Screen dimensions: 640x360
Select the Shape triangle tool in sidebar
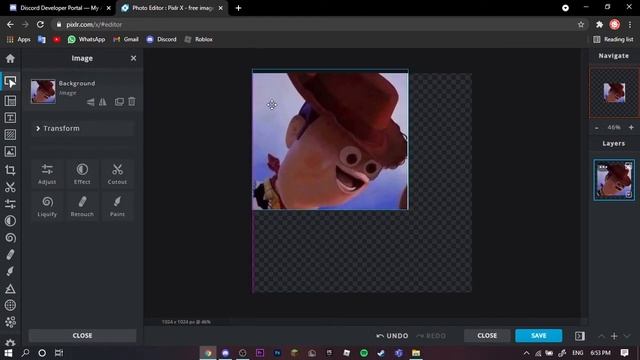click(x=10, y=289)
